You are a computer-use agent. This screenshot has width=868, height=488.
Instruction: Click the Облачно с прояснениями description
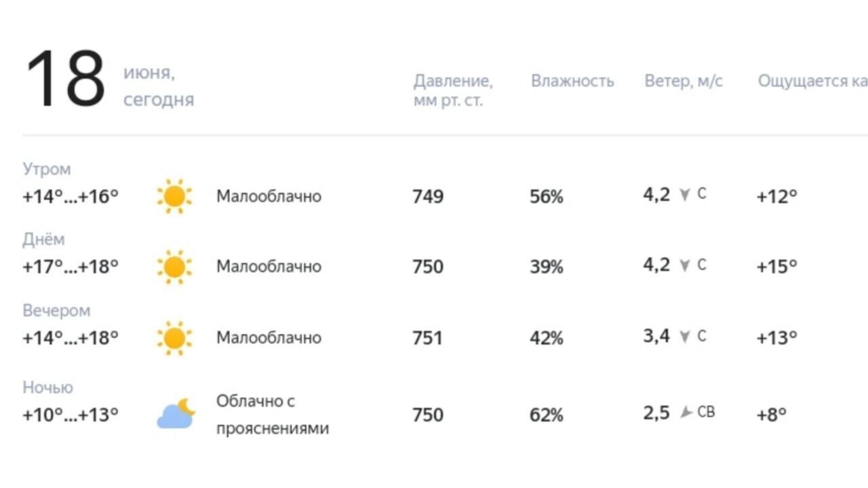[273, 415]
